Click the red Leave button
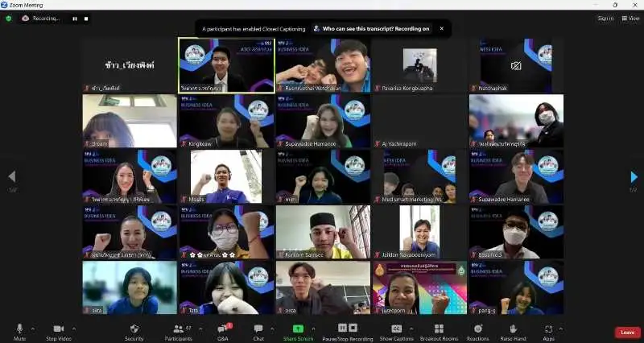644x343 pixels. coord(627,332)
